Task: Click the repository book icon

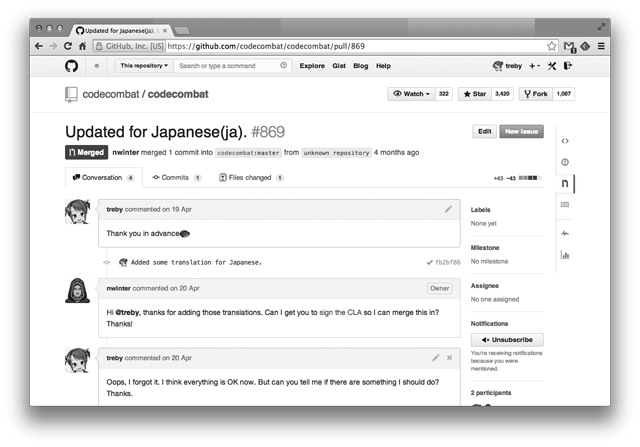Action: pos(71,94)
